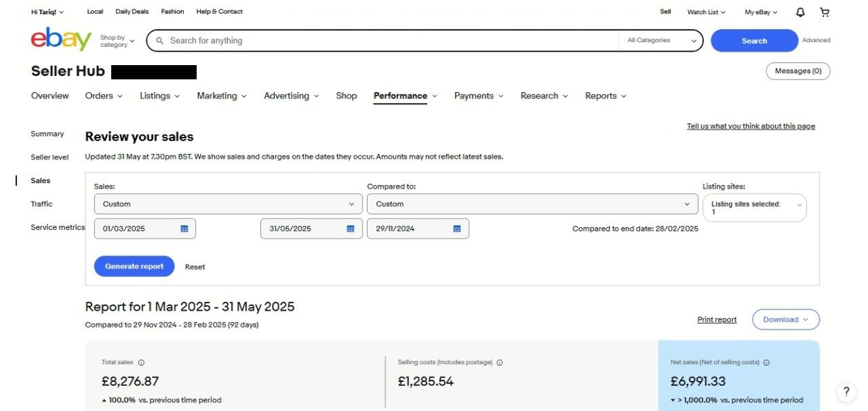This screenshot has width=868, height=411.
Task: Click the Local link
Action: click(x=95, y=12)
